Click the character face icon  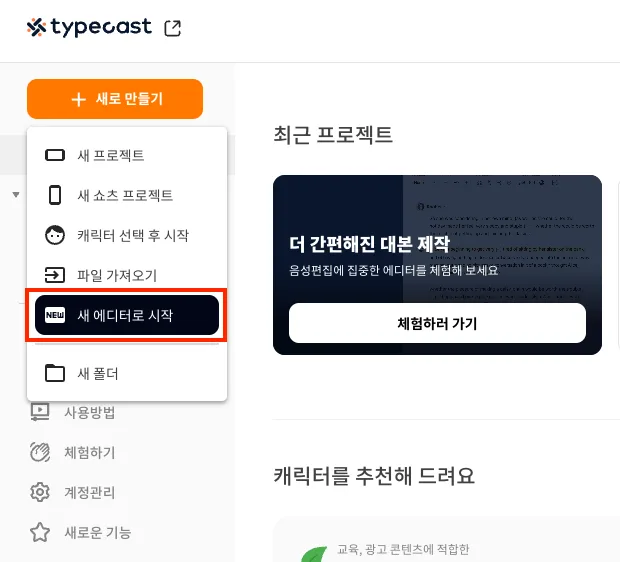[x=55, y=235]
